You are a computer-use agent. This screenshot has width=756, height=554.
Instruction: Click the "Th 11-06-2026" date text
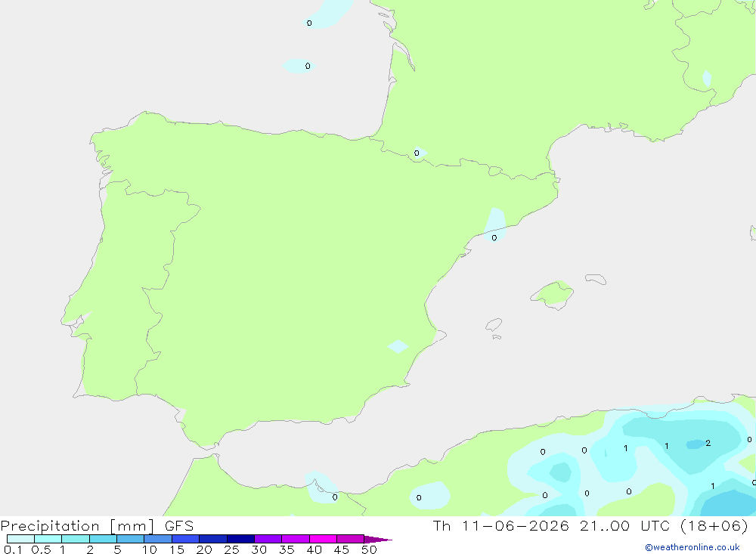(x=500, y=525)
